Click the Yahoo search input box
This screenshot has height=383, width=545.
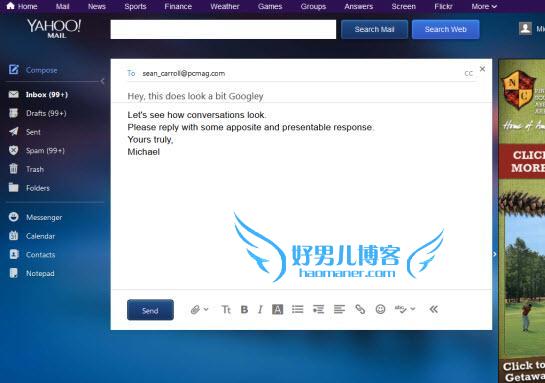pyautogui.click(x=223, y=29)
